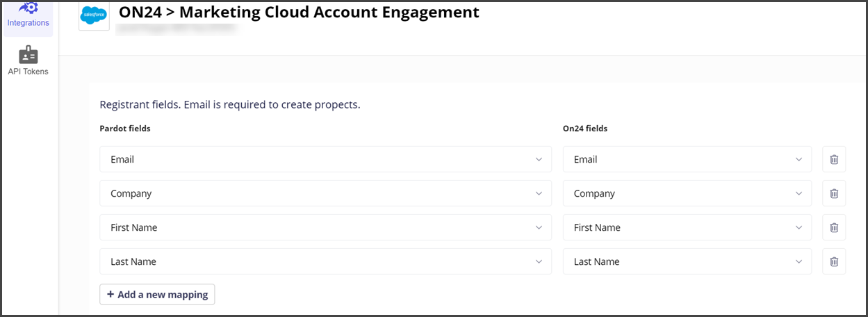This screenshot has height=317, width=868.
Task: Remove the Company mapping with trash icon
Action: pyautogui.click(x=834, y=193)
